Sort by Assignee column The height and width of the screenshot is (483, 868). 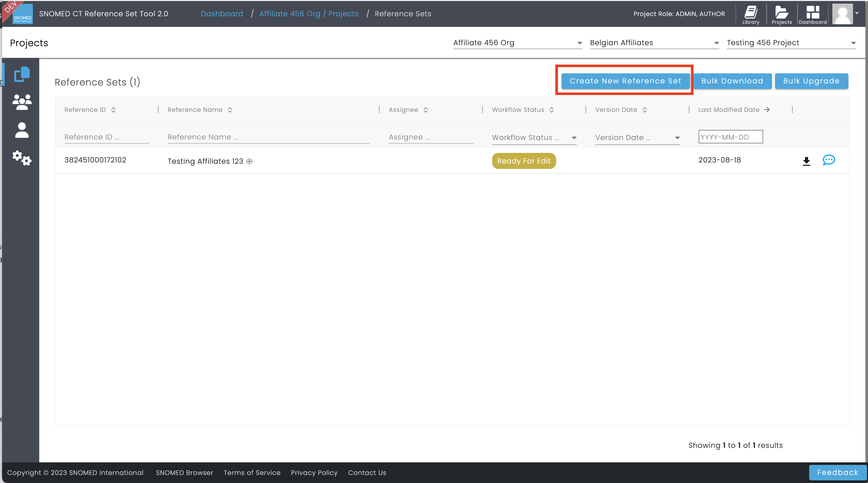(x=425, y=110)
